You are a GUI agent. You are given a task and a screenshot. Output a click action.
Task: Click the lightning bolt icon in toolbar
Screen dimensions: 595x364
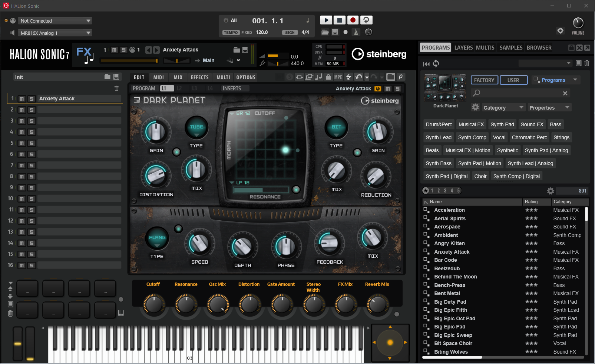tap(348, 77)
